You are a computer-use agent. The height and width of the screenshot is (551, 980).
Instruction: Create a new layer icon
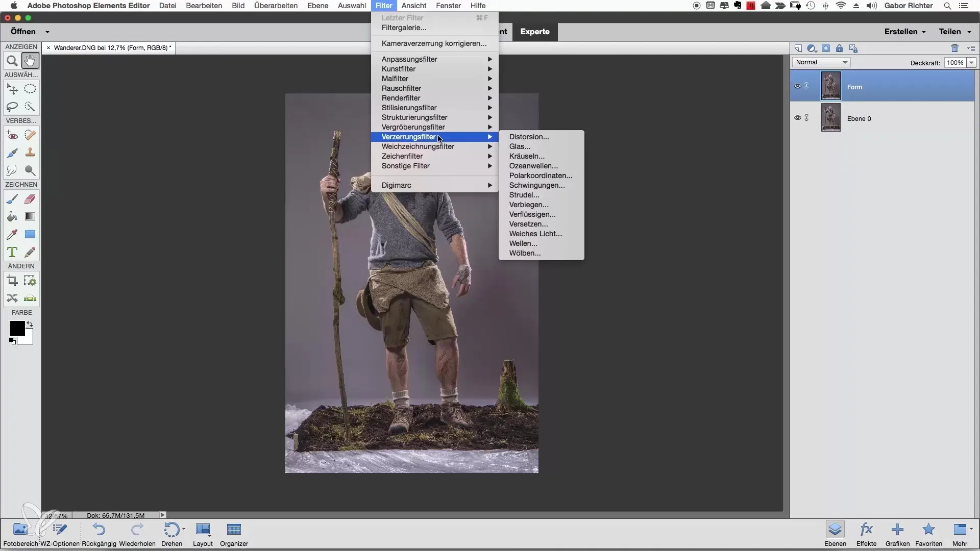pyautogui.click(x=798, y=48)
